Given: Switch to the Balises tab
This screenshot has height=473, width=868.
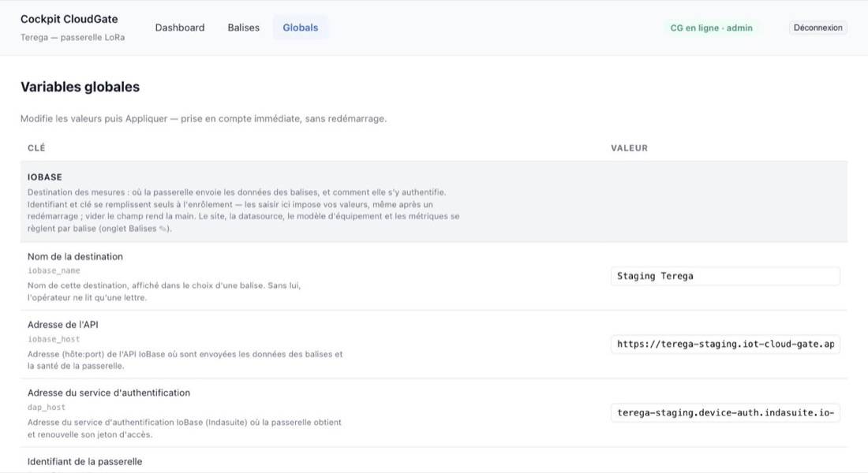Looking at the screenshot, I should click(x=244, y=28).
